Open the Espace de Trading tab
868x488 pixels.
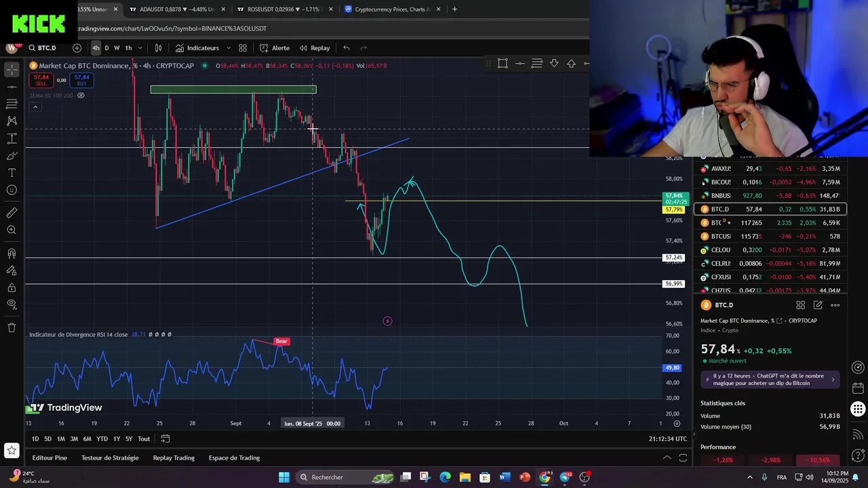(234, 458)
